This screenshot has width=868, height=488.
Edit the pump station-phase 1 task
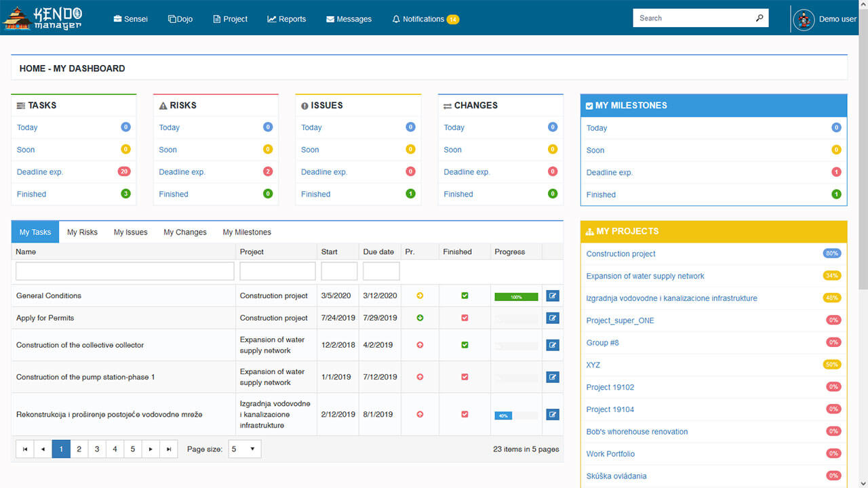coord(553,377)
